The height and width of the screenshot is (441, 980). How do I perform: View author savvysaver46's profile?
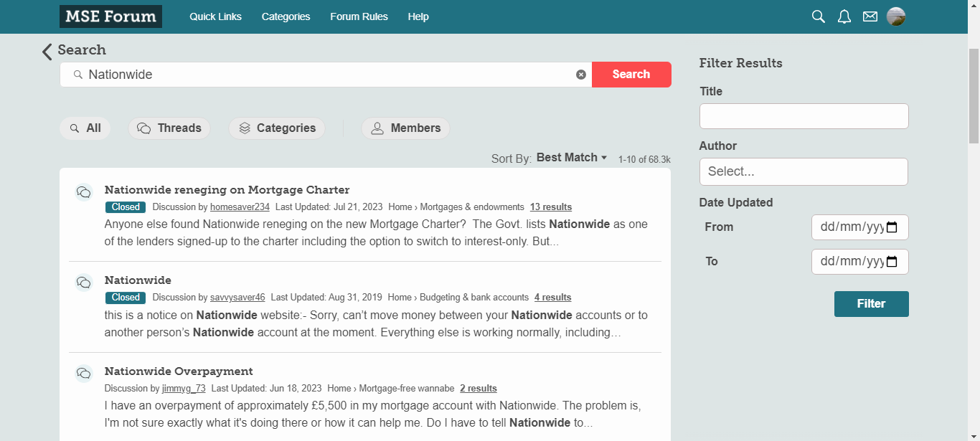pos(237,298)
